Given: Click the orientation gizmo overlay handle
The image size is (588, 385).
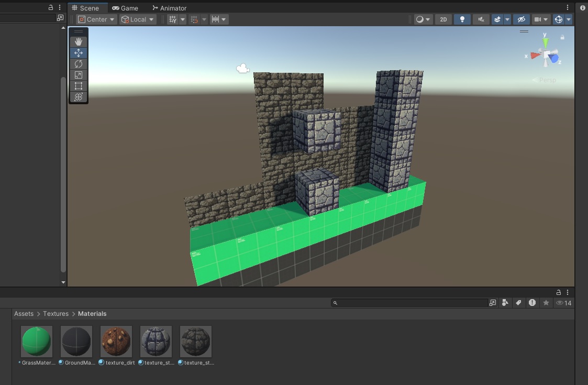Looking at the screenshot, I should pos(524,31).
